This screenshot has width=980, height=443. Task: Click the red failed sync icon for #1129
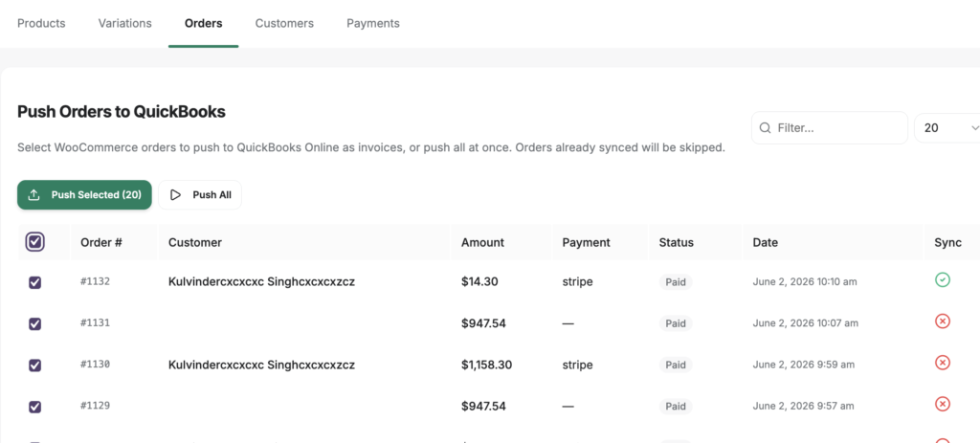pyautogui.click(x=943, y=405)
